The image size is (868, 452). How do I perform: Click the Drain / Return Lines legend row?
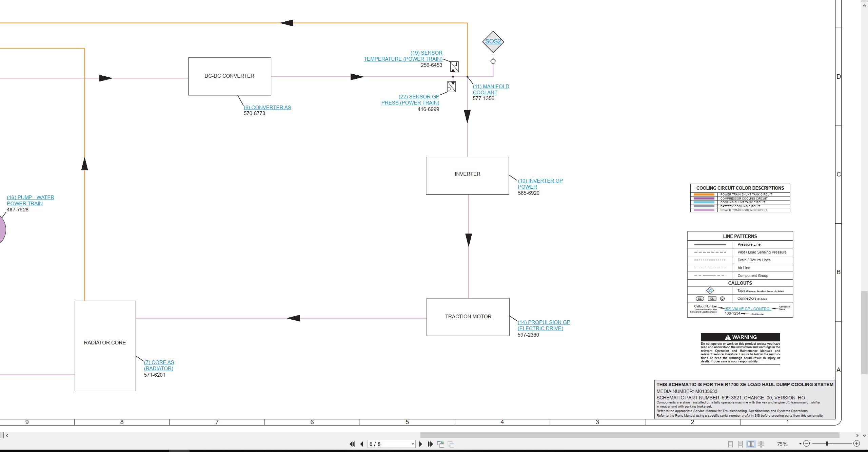click(x=740, y=260)
